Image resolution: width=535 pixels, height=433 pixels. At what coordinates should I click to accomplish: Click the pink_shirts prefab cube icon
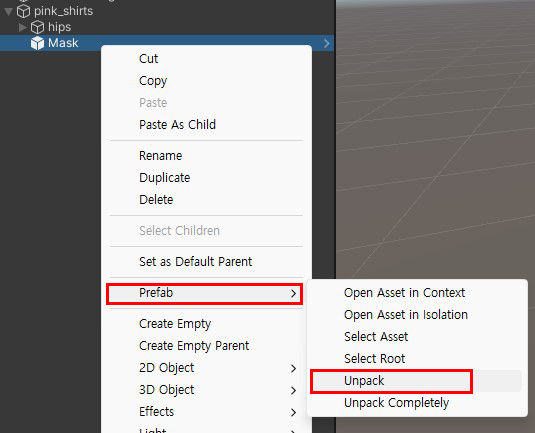pos(24,11)
